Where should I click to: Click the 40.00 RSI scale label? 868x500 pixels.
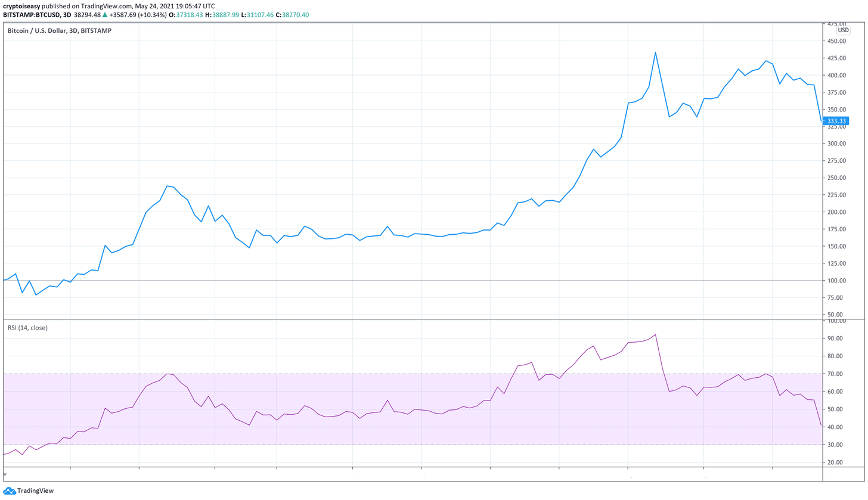835,427
